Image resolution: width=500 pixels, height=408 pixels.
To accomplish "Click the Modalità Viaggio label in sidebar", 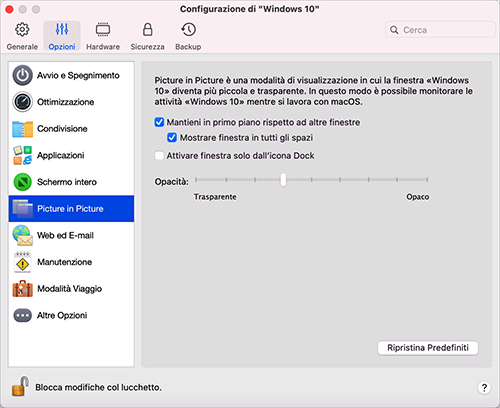I will point(69,289).
